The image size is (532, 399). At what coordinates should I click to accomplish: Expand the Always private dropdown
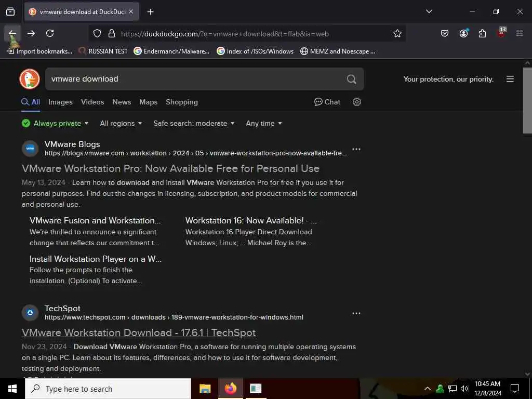(55, 123)
